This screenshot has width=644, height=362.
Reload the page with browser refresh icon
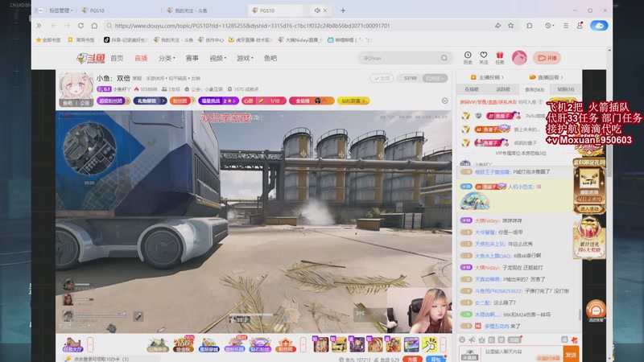point(81,26)
